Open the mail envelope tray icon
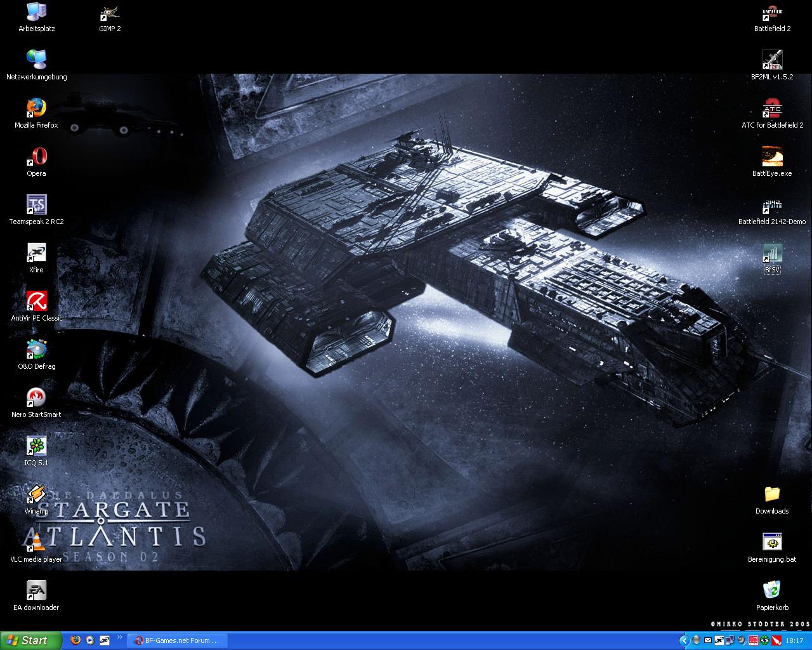 (x=708, y=640)
